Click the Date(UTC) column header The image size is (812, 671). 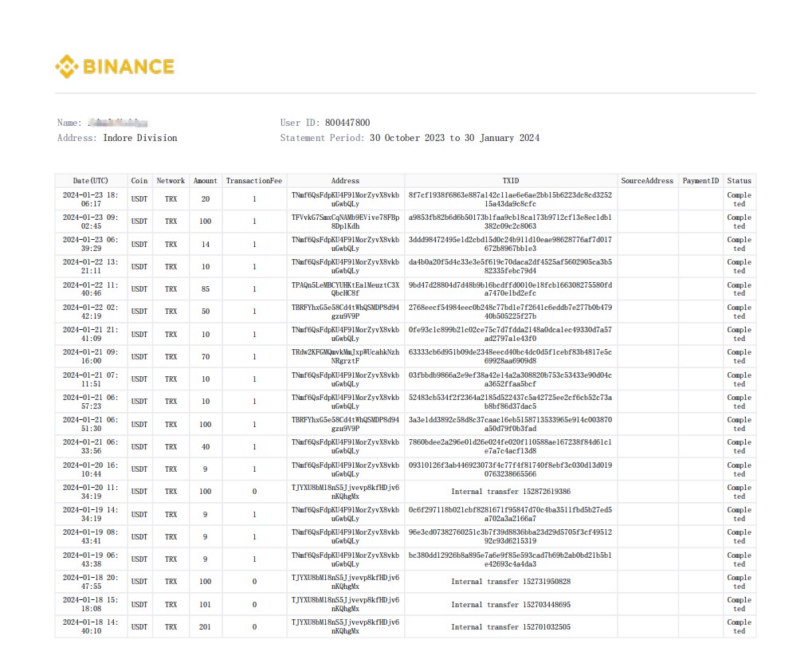coord(91,181)
